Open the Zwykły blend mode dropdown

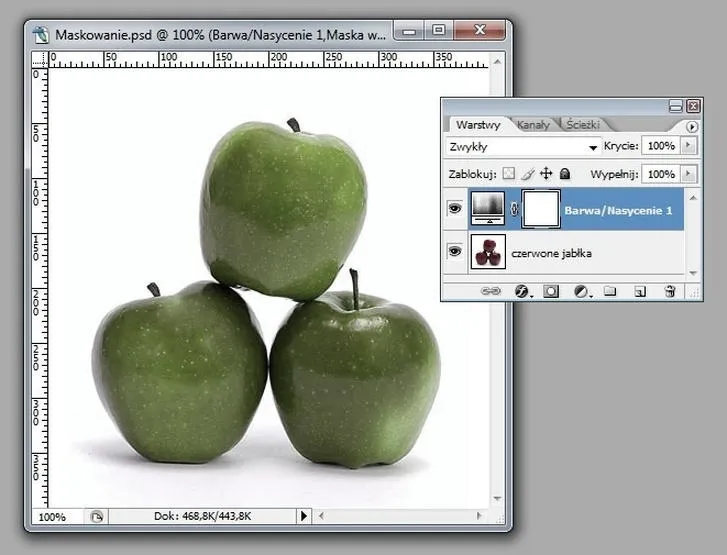[523, 147]
